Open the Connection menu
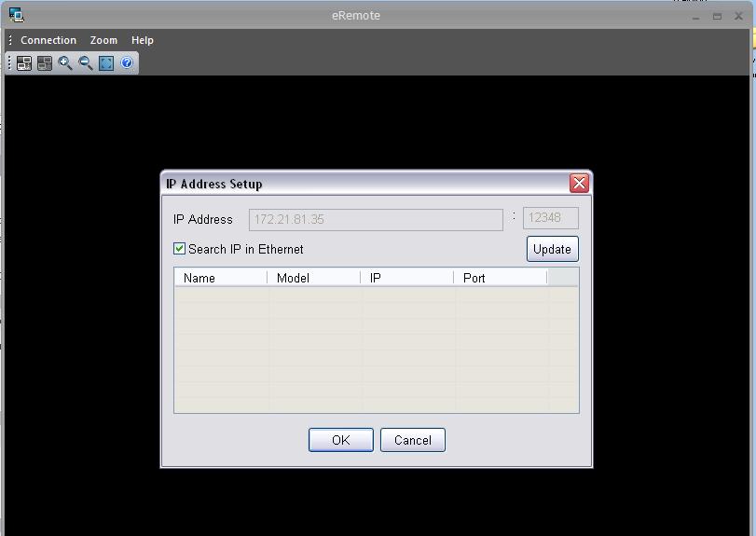Viewport: 756px width, 536px height. coord(48,40)
